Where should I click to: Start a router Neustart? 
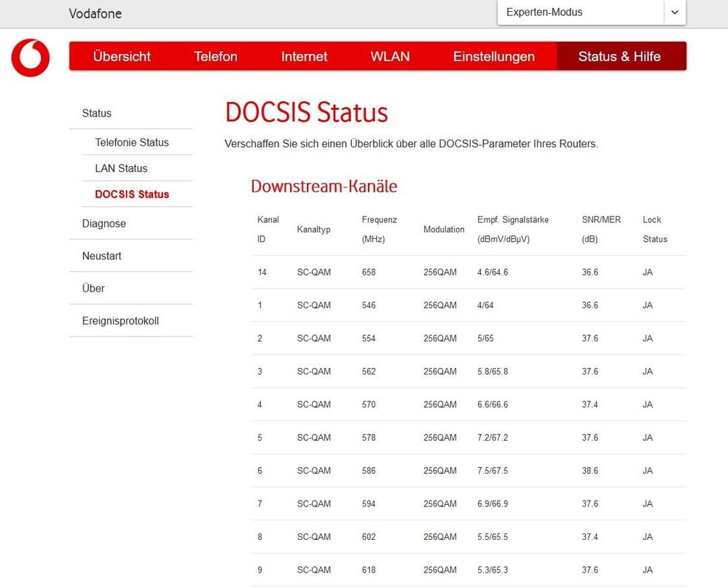(101, 256)
